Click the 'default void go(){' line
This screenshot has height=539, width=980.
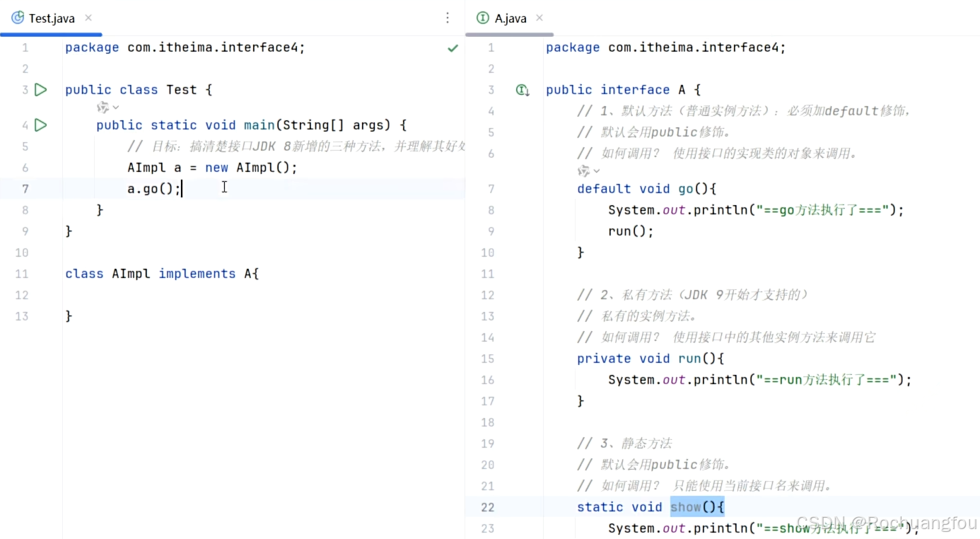[647, 189]
